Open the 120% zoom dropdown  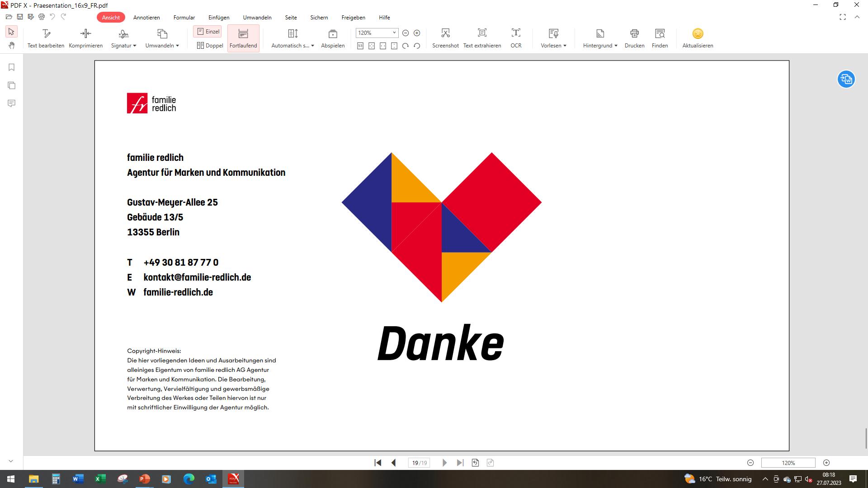point(394,33)
